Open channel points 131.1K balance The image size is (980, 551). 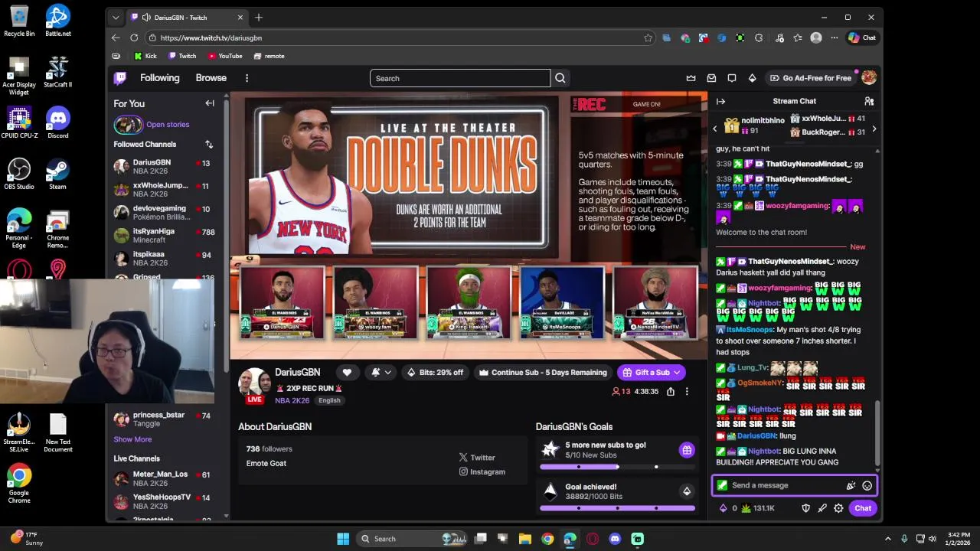[758, 508]
